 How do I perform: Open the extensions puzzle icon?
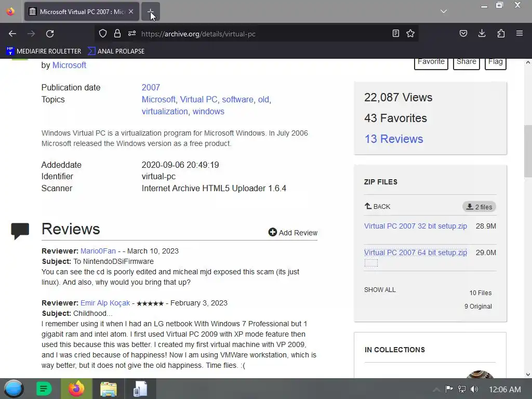[x=501, y=33]
